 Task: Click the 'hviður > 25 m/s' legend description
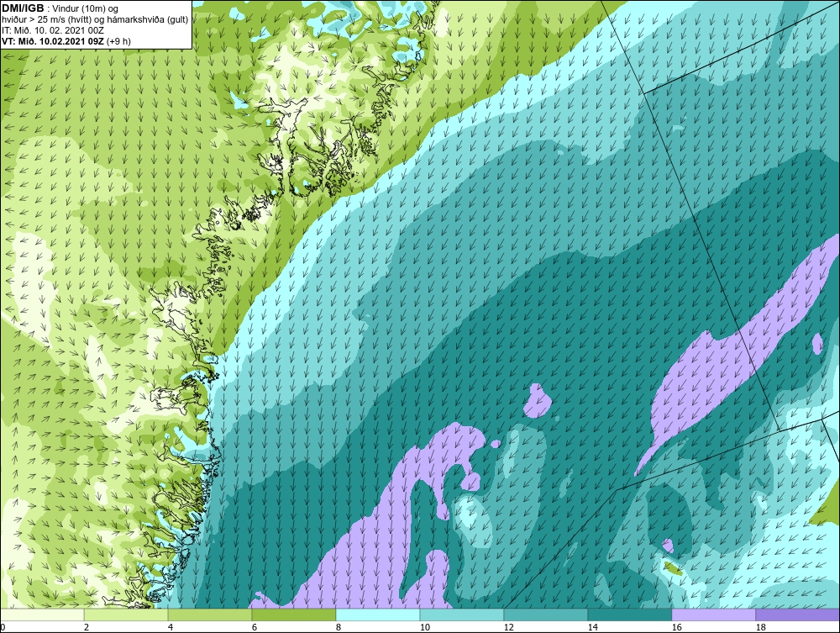tap(95, 20)
